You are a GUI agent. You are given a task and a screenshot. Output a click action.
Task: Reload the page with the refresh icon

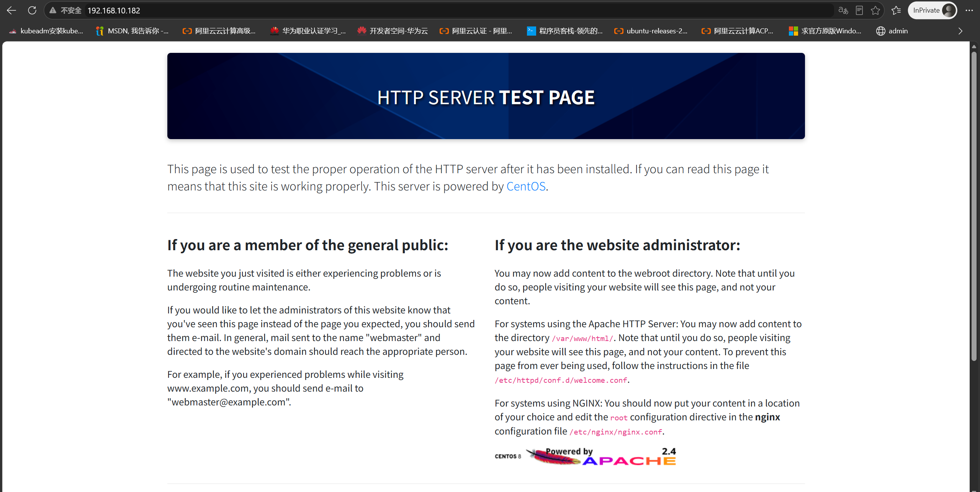pyautogui.click(x=32, y=10)
